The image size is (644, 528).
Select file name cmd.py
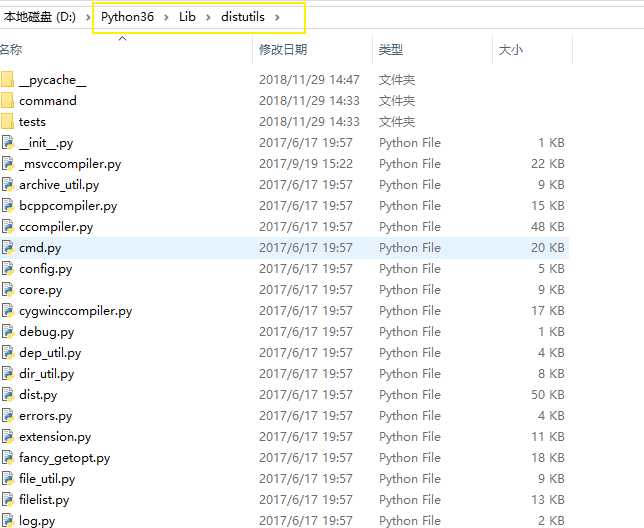40,248
